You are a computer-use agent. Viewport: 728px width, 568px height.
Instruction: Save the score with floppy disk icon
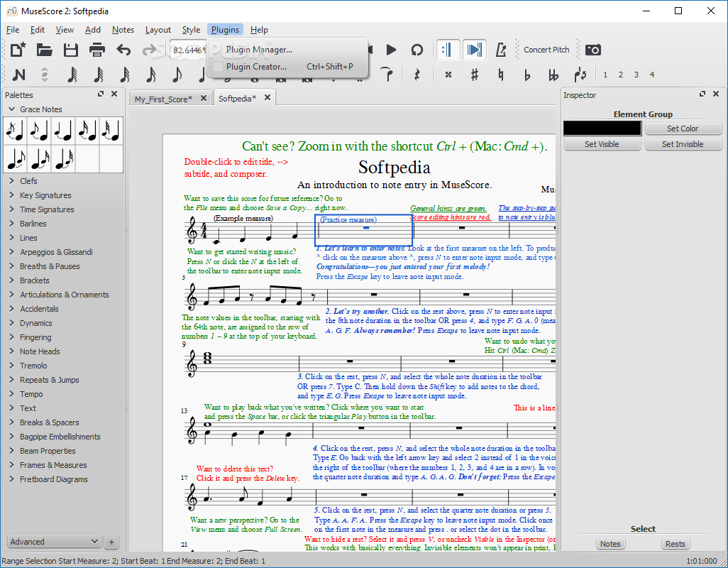[x=70, y=50]
